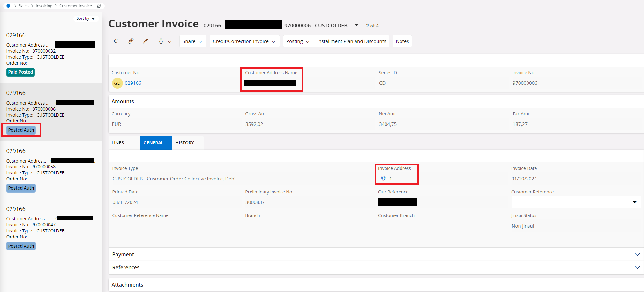Select the invoice 970000047 list entry

(x=51, y=228)
